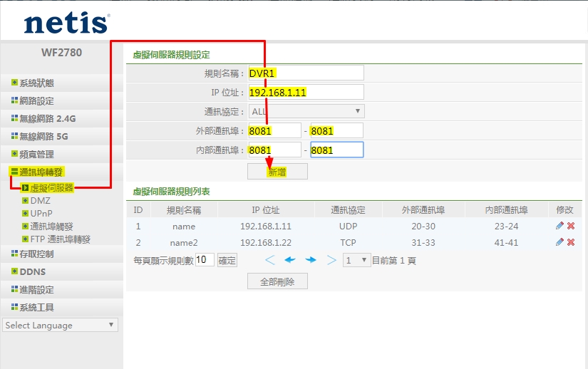Click 新增 add button
This screenshot has width=588, height=369.
click(x=277, y=172)
